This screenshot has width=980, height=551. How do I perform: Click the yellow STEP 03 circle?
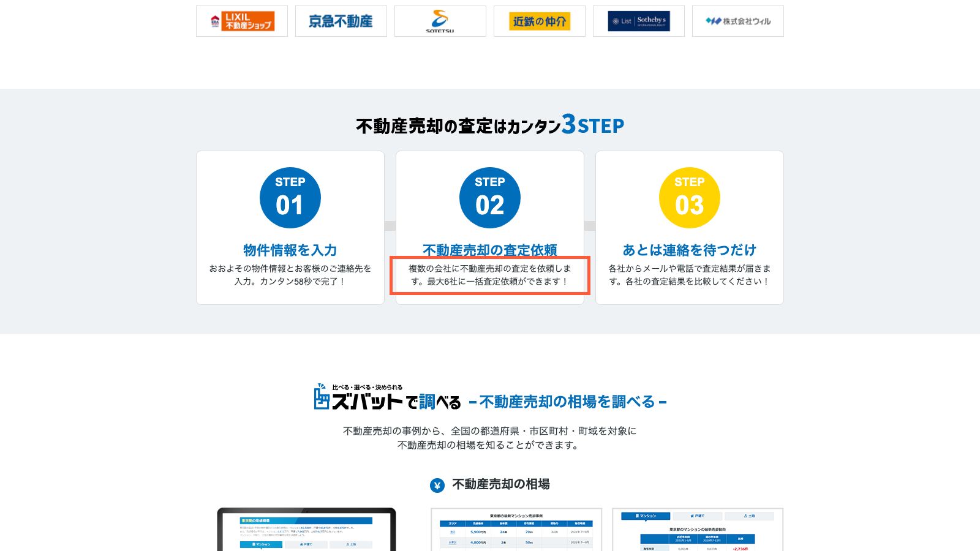point(690,198)
